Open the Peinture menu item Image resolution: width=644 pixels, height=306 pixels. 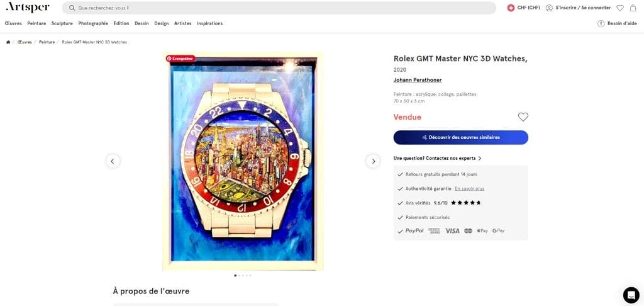click(x=36, y=23)
